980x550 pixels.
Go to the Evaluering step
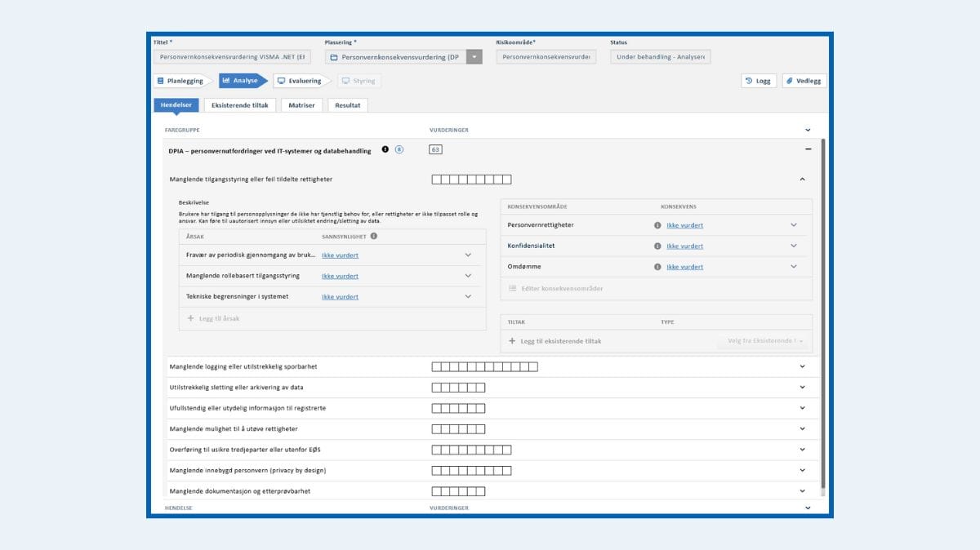point(300,81)
